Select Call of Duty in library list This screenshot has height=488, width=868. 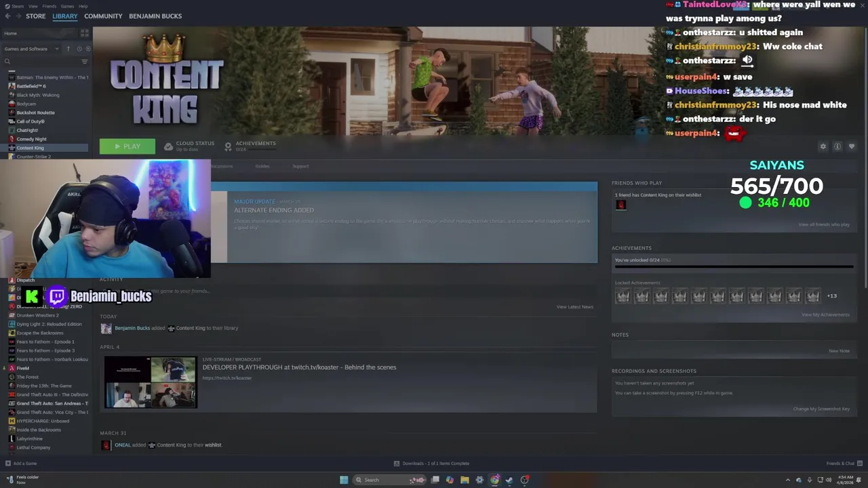click(x=31, y=121)
